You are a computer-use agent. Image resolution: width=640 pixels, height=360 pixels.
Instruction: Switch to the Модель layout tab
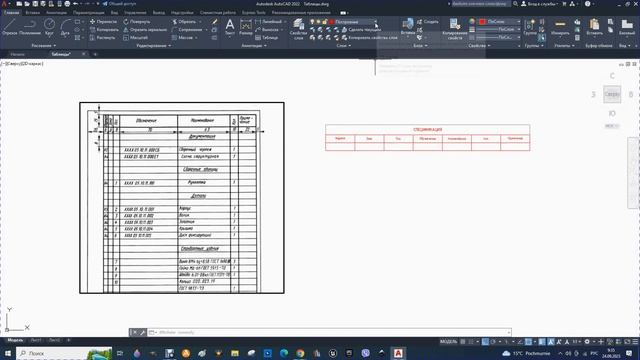pos(16,340)
